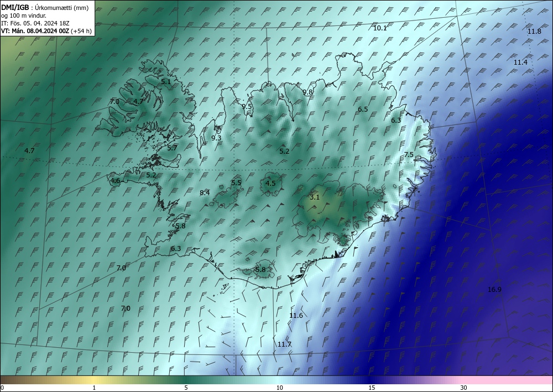
Task: Click the 4.6 value label
Action: (116, 181)
